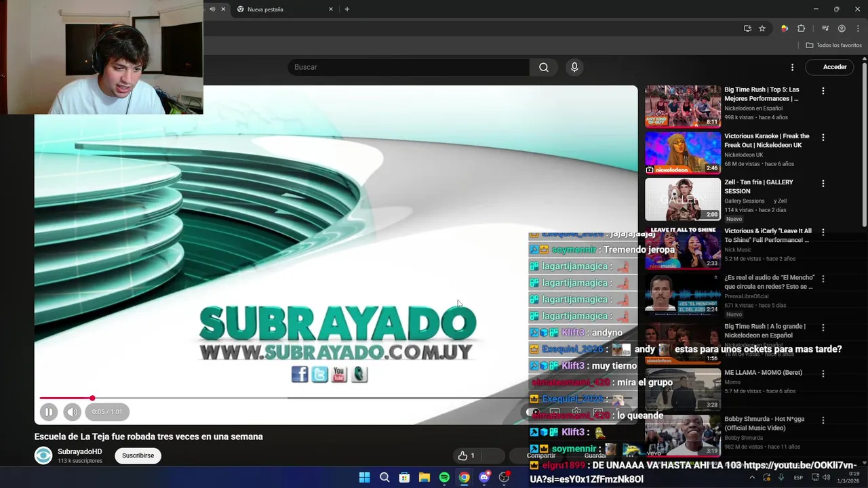Open OBS Studio from the taskbar
Image resolution: width=868 pixels, height=488 pixels.
504,477
